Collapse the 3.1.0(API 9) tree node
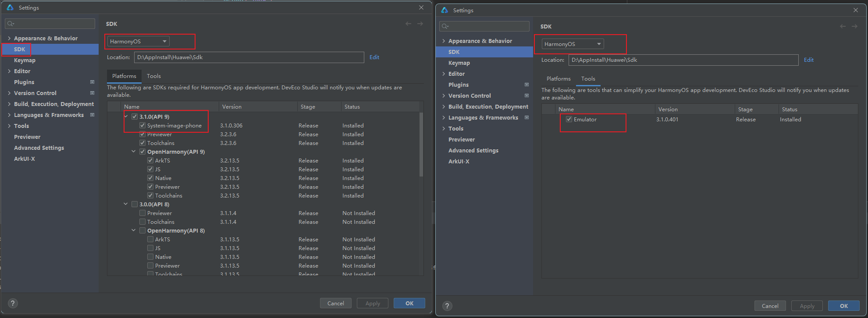Image resolution: width=868 pixels, height=318 pixels. coord(126,117)
